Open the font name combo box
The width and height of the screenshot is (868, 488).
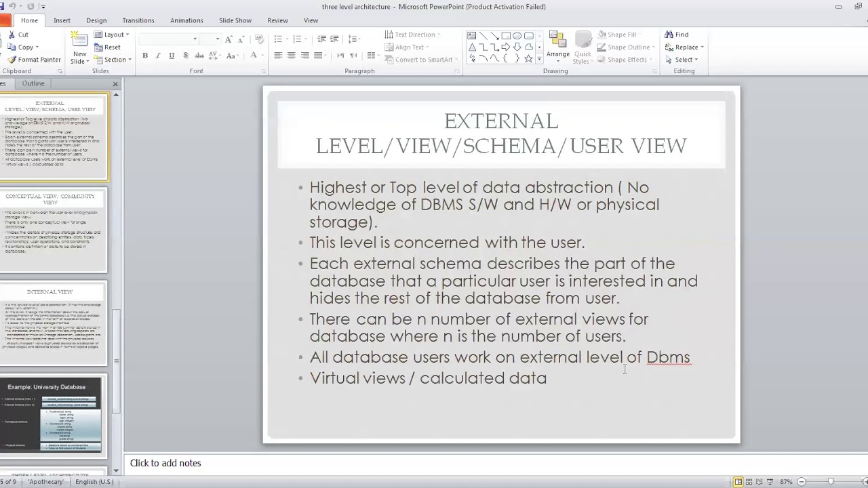(168, 39)
